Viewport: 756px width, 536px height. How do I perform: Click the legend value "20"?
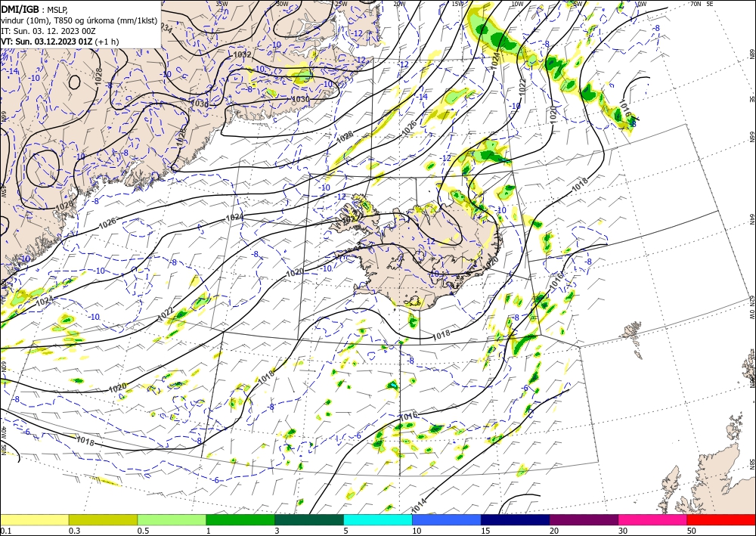coord(554,531)
